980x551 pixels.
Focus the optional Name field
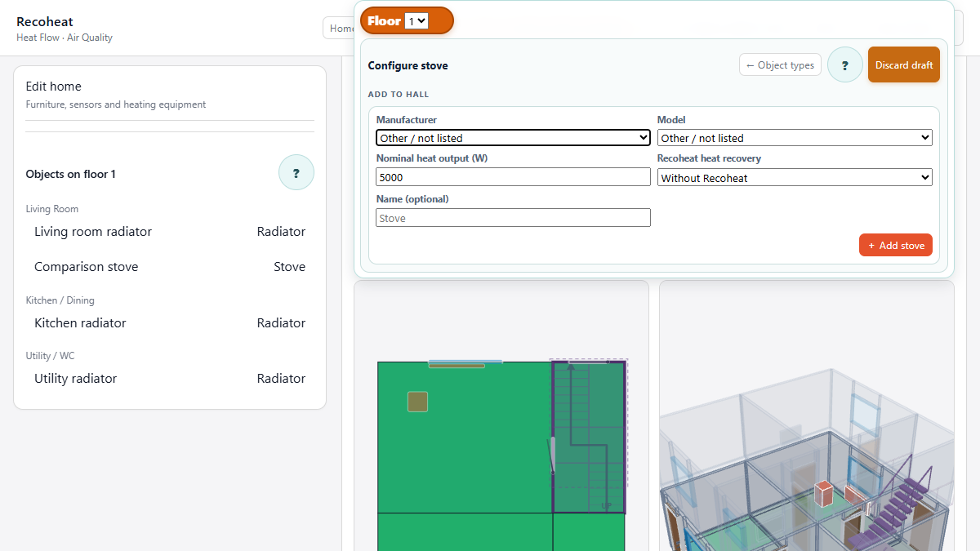pos(514,217)
